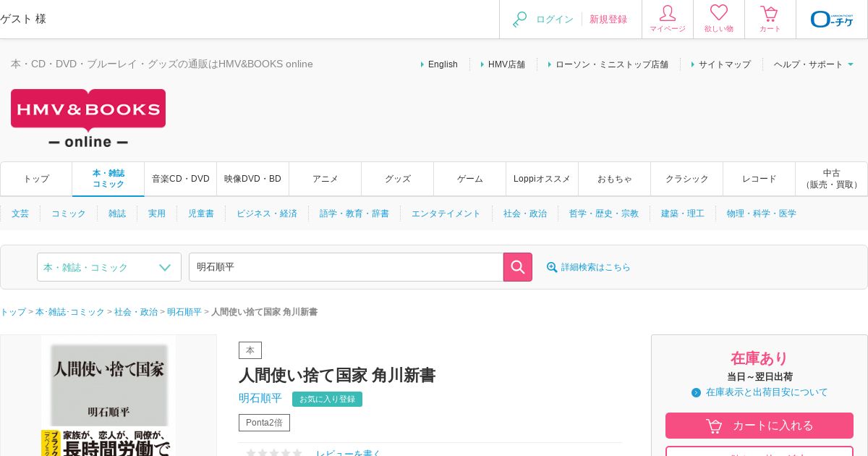Click the 新規登録 link
The height and width of the screenshot is (456, 868).
coord(608,20)
